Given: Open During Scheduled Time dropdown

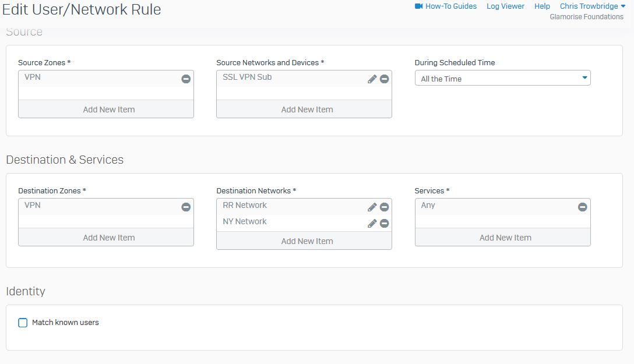Looking at the screenshot, I should 502,79.
